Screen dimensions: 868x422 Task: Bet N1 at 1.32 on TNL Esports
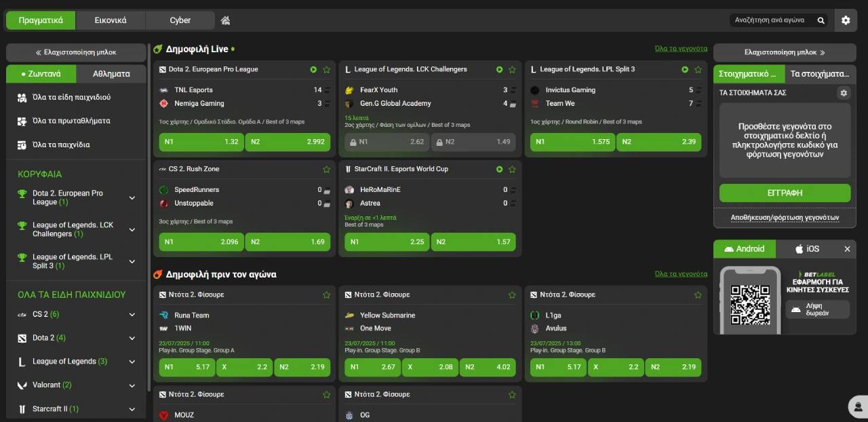[x=201, y=142]
